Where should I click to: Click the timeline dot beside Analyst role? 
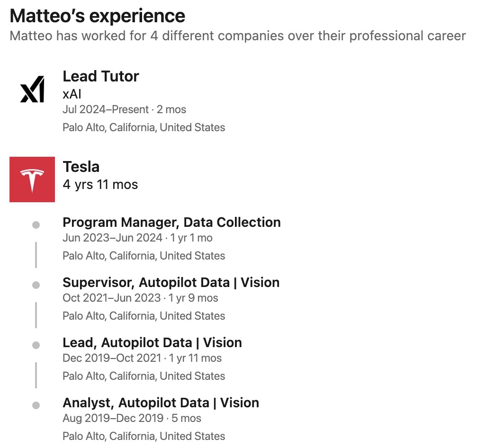[36, 405]
